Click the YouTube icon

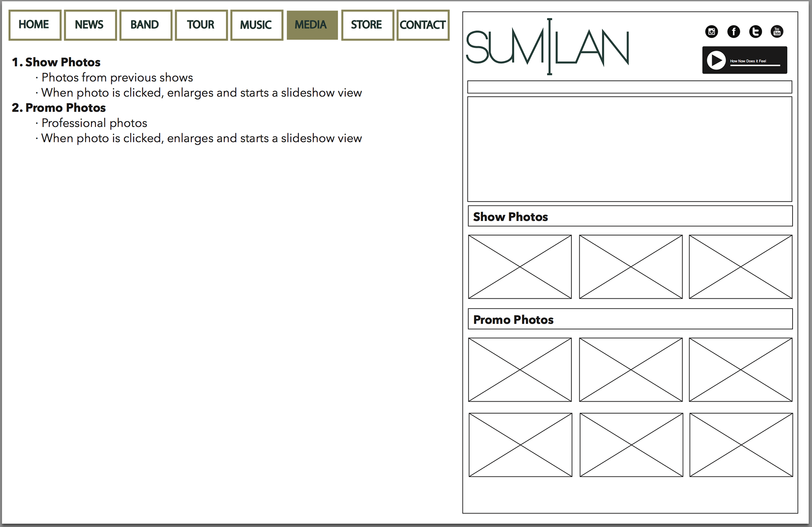pyautogui.click(x=777, y=31)
